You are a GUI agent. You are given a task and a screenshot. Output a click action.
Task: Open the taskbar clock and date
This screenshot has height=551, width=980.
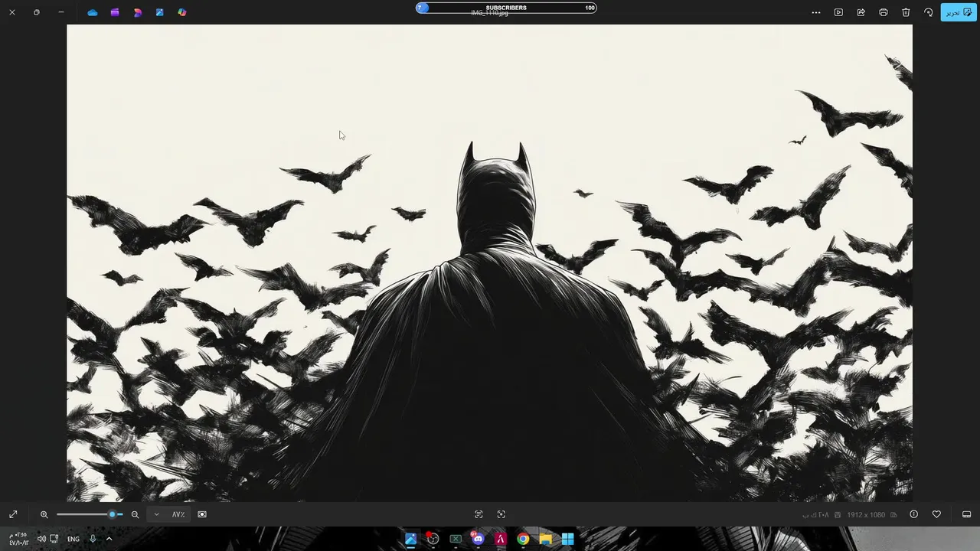click(x=18, y=539)
